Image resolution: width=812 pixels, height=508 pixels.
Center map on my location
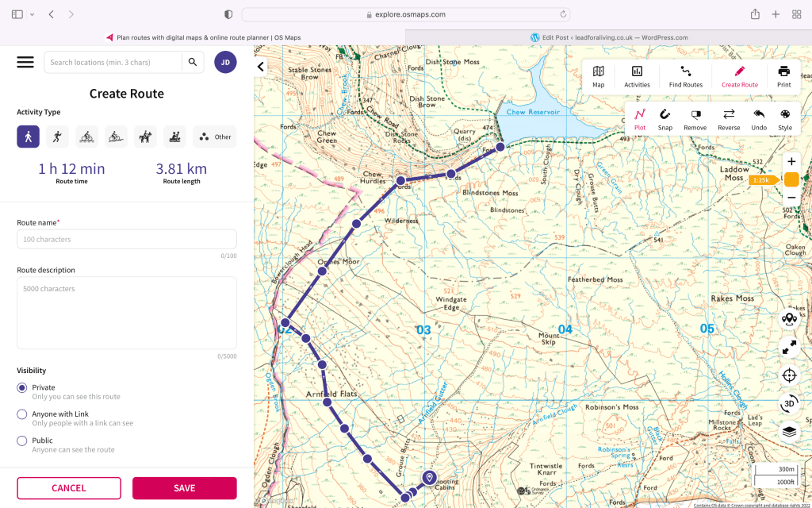click(789, 375)
